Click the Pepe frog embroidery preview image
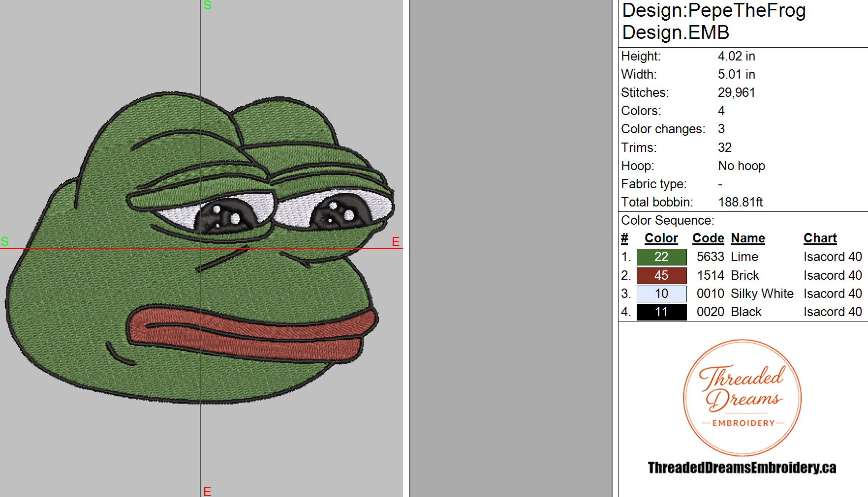This screenshot has width=868, height=497. [x=201, y=247]
